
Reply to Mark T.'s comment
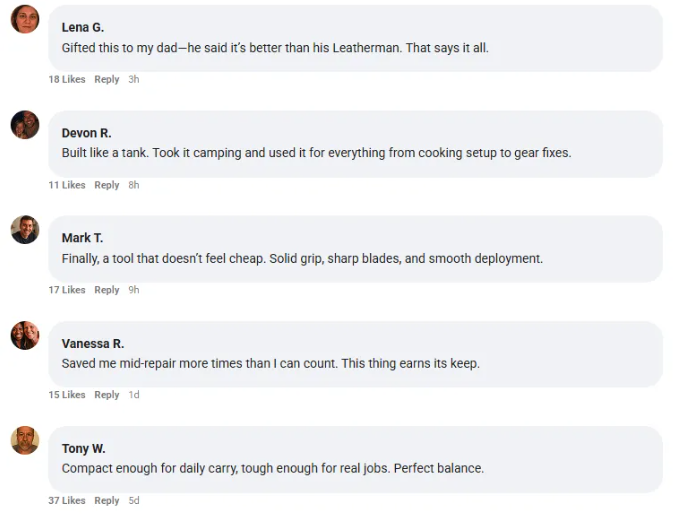tap(107, 290)
